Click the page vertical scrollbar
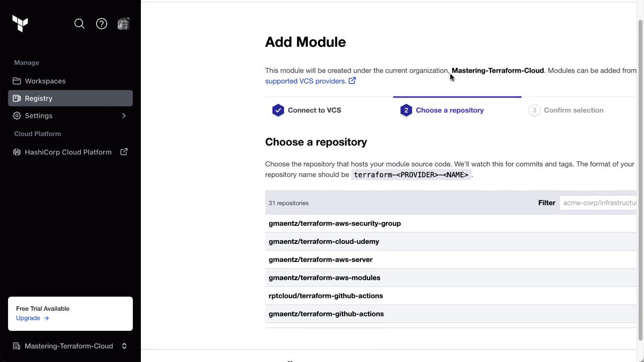 pos(640,181)
